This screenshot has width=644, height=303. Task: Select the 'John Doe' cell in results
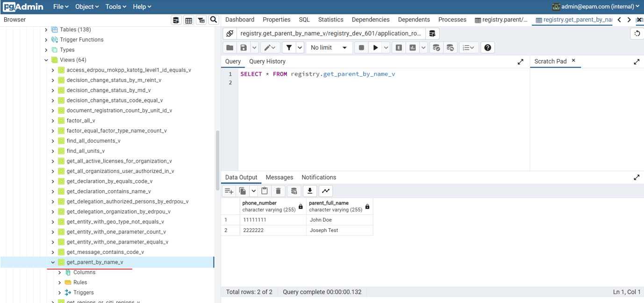(340, 220)
